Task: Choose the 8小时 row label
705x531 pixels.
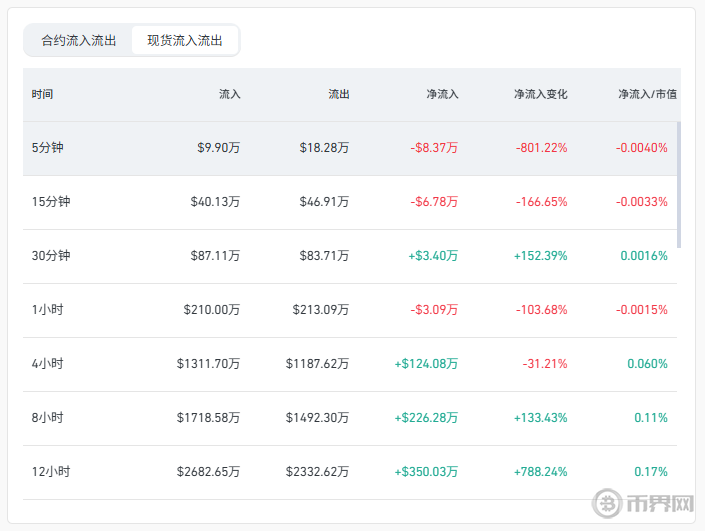Action: tap(47, 417)
